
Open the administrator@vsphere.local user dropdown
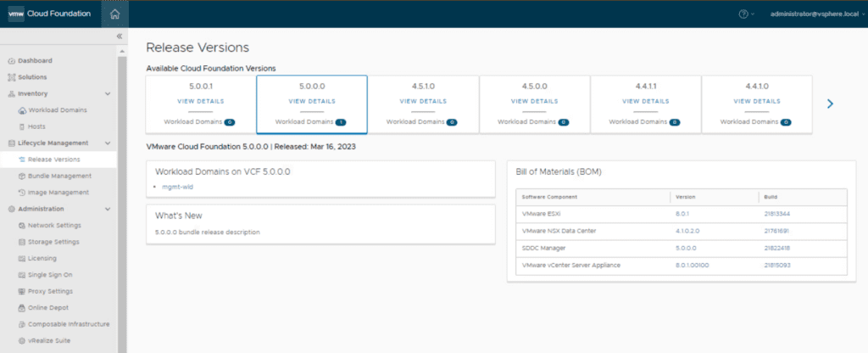tap(818, 14)
